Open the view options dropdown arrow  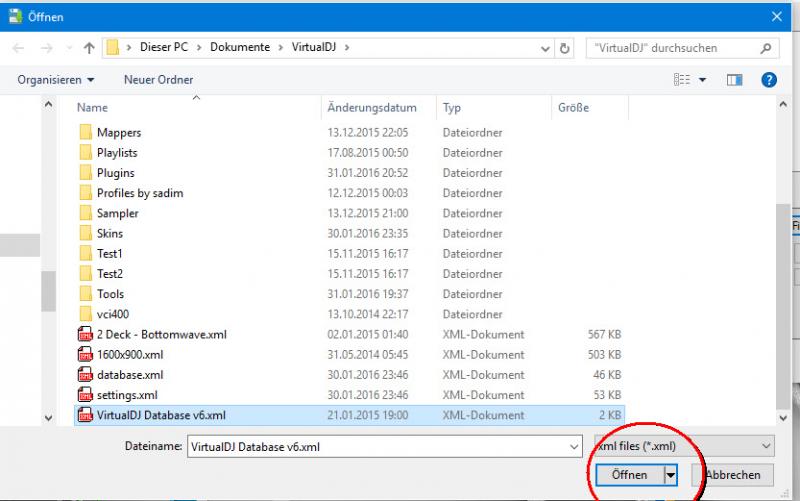pos(703,80)
